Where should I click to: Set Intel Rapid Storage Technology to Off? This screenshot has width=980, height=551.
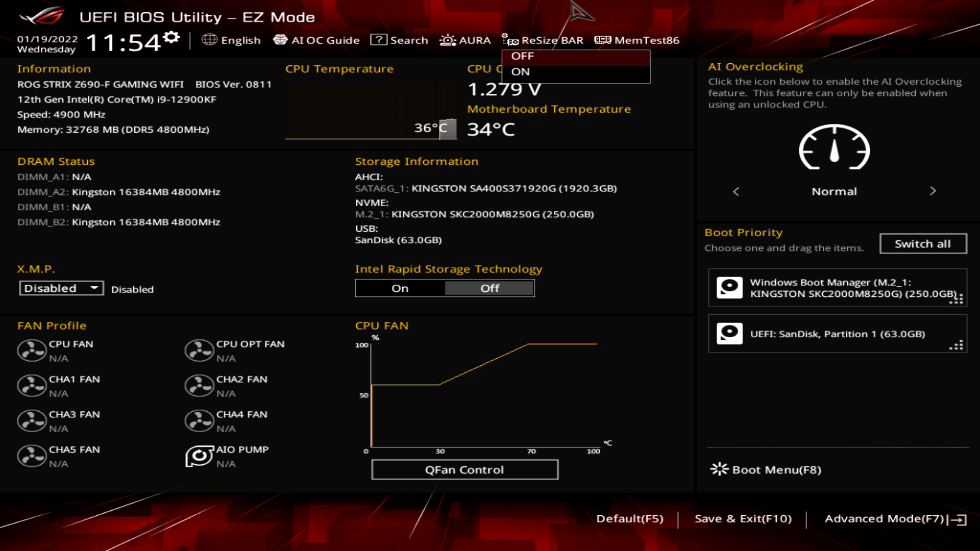click(489, 288)
